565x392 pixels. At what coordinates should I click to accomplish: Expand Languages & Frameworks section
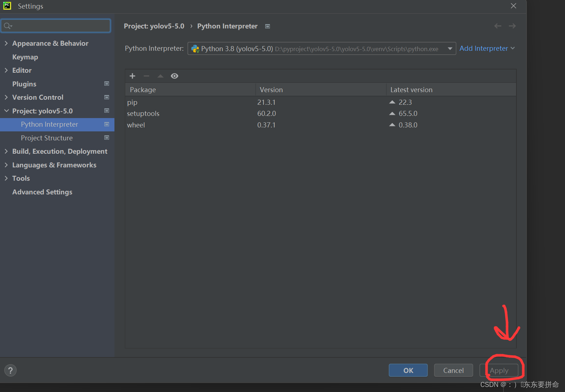6,165
